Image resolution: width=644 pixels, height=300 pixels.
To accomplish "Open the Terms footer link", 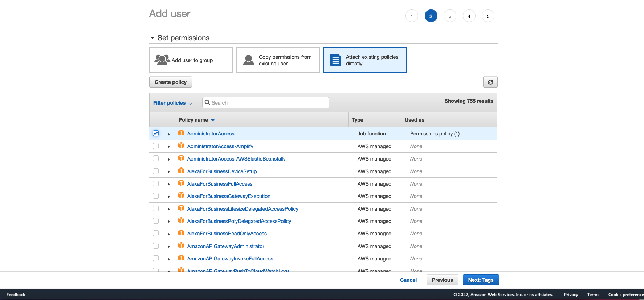I will (593, 295).
